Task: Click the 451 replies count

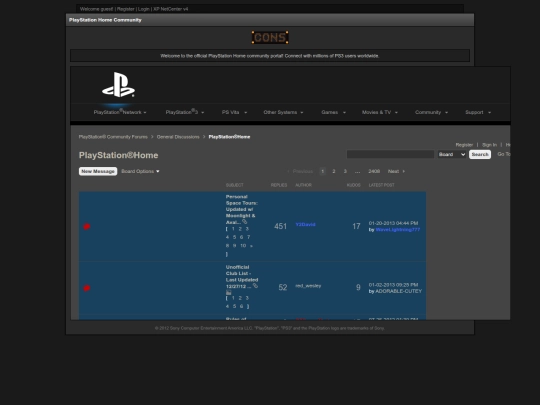Action: [280, 226]
